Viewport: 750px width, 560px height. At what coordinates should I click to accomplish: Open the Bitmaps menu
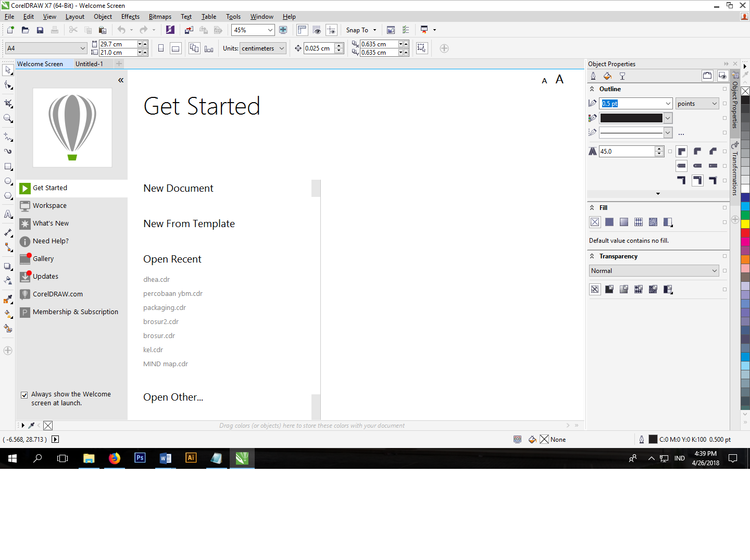tap(160, 17)
